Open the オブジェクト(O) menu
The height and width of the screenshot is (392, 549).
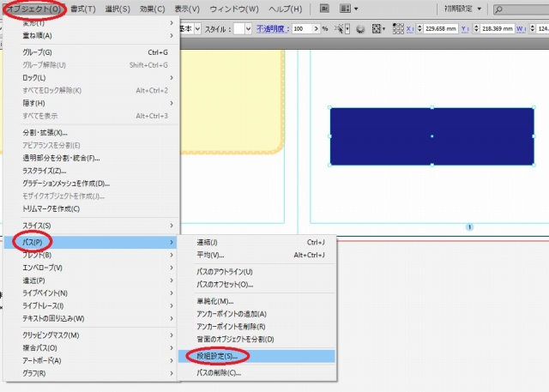[x=33, y=9]
